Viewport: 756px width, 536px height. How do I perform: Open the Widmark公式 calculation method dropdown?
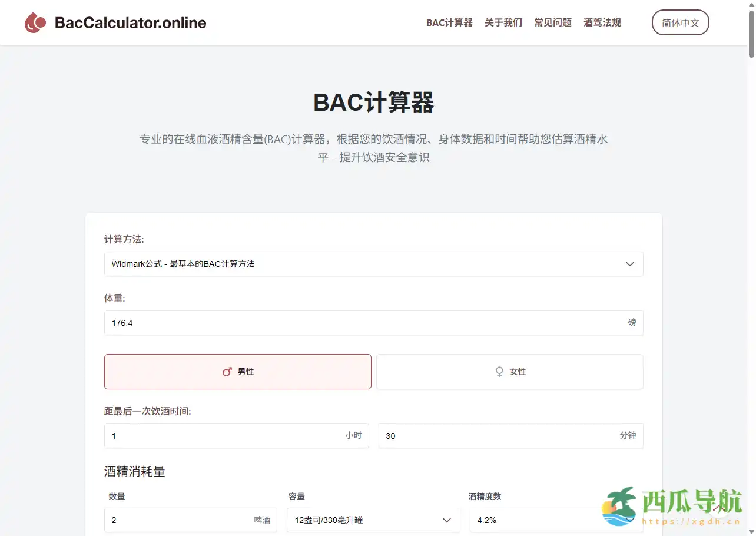pyautogui.click(x=373, y=264)
